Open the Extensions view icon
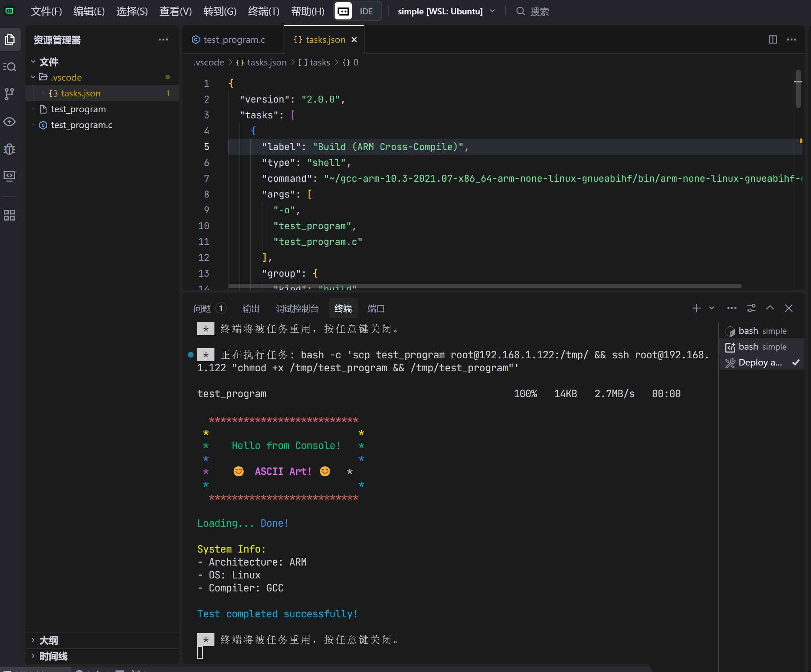811x672 pixels. coord(10,215)
